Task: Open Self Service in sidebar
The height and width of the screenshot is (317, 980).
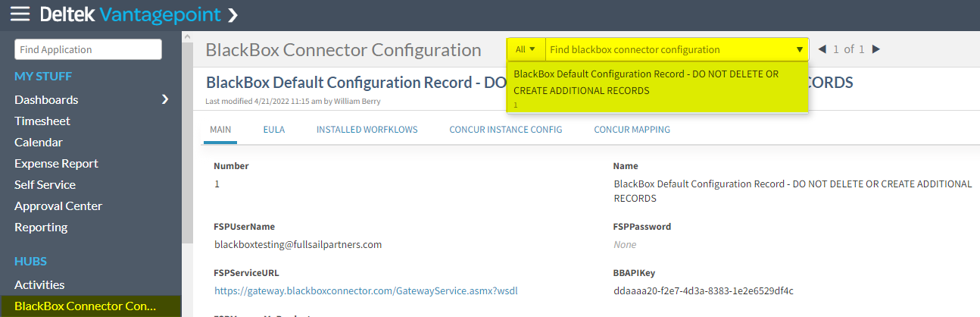Action: 45,184
